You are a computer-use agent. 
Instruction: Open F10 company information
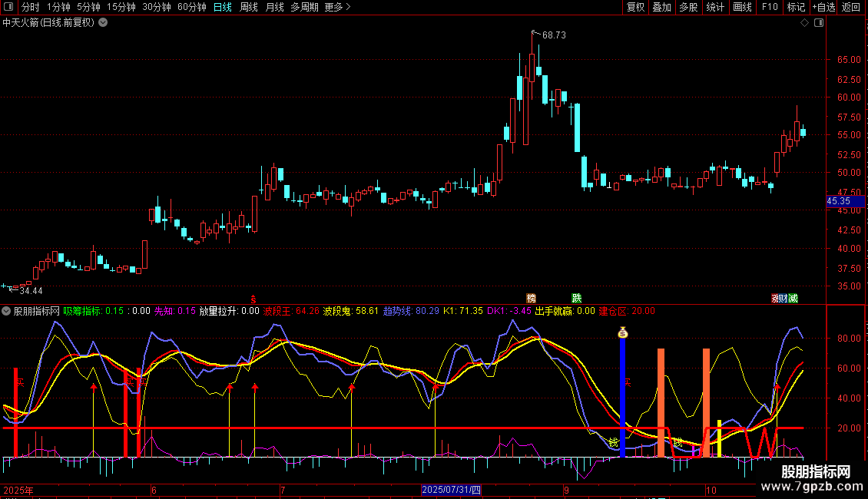pyautogui.click(x=770, y=7)
